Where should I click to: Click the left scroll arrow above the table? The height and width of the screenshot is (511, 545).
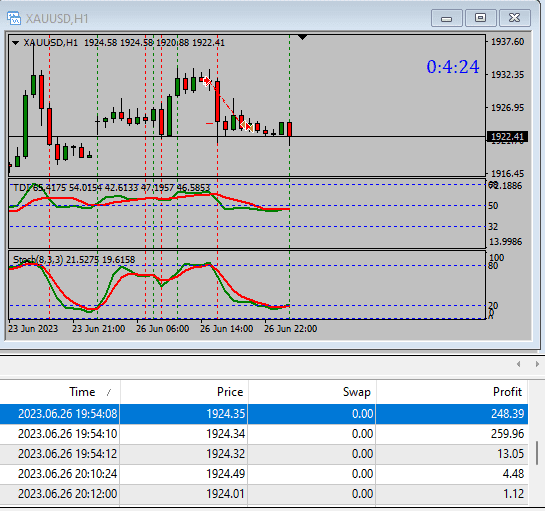pos(519,364)
